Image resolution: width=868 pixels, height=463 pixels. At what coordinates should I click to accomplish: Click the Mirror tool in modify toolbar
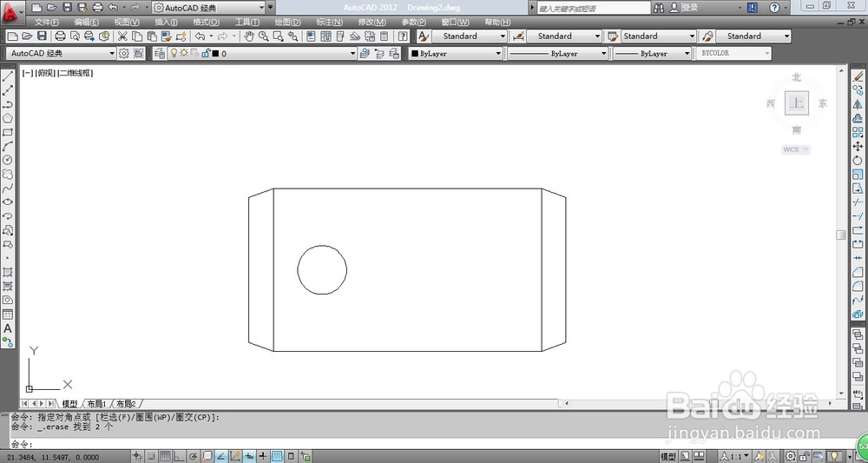(x=858, y=104)
